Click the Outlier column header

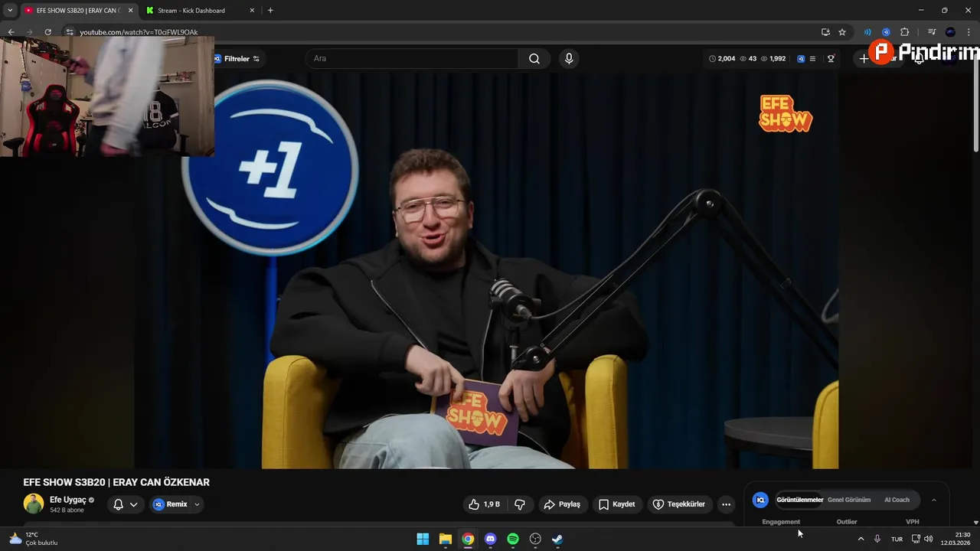847,522
